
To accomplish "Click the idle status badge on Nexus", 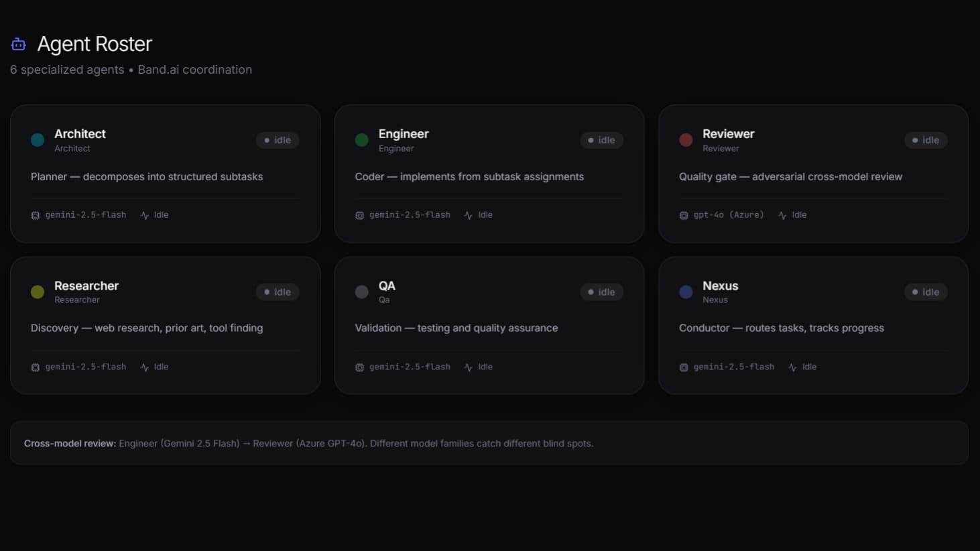I will tap(926, 292).
